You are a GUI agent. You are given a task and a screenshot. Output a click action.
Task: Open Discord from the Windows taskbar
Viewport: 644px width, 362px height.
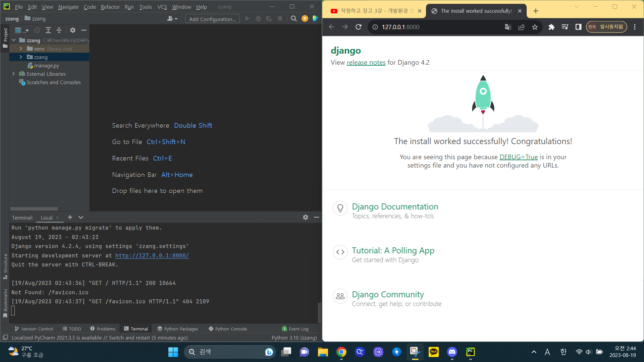[x=452, y=352]
